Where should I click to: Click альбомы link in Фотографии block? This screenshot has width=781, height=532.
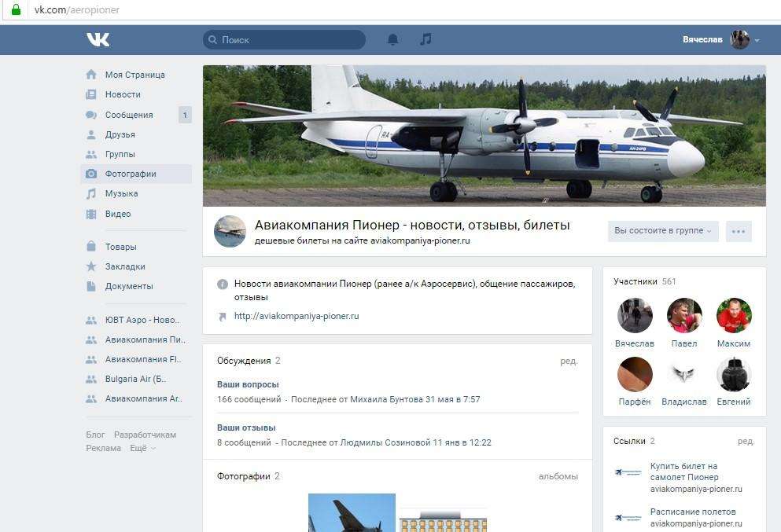[x=558, y=477]
